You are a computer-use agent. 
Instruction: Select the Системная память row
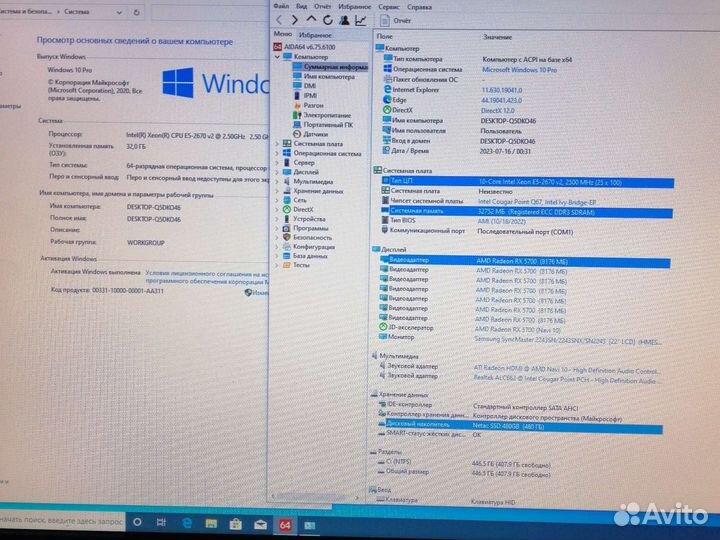[x=527, y=212]
